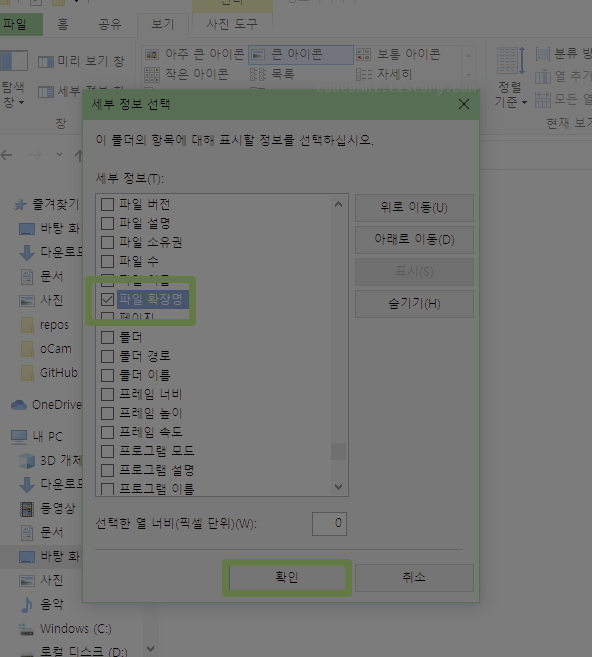
Task: Open the oCam folder
Action: (46, 349)
